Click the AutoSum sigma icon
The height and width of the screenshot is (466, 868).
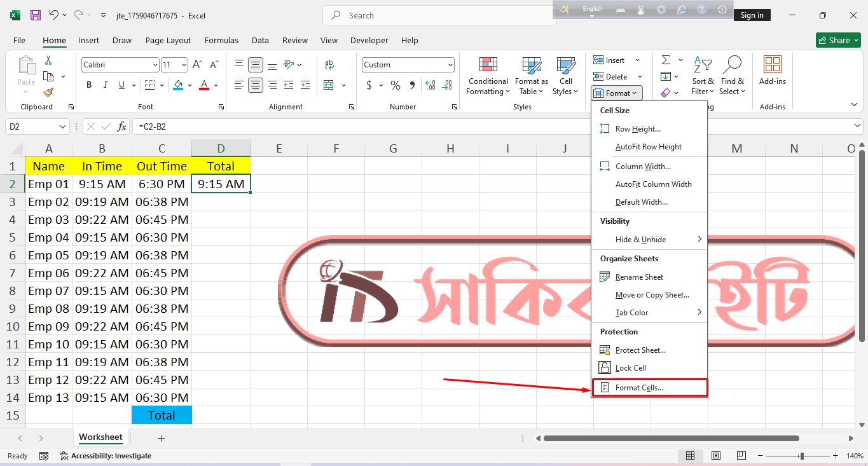coord(666,60)
